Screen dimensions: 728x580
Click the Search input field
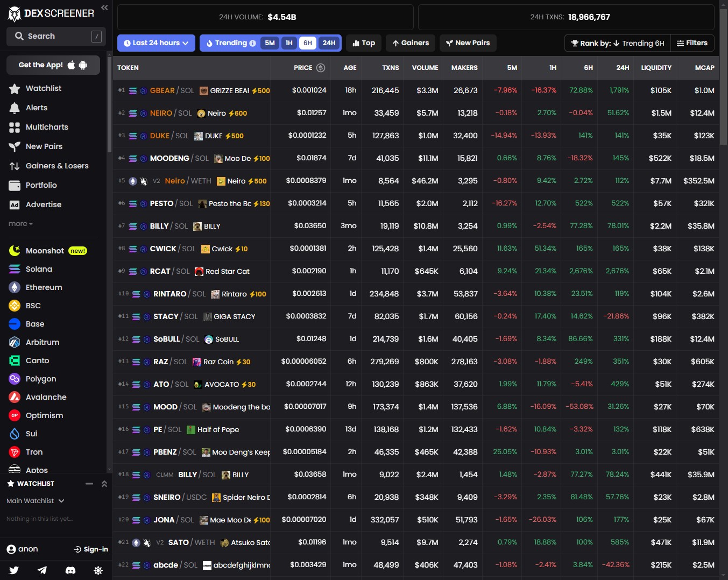(x=55, y=36)
